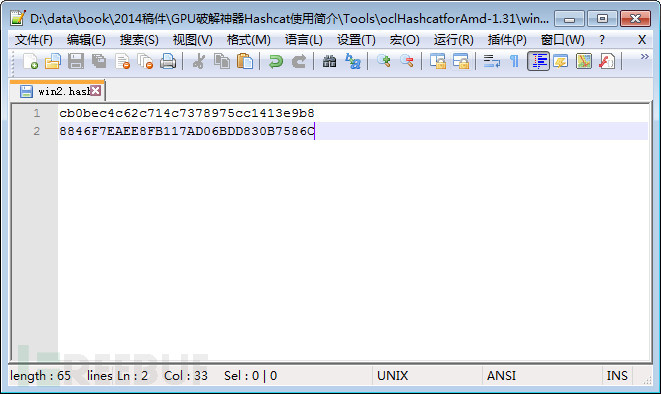This screenshot has width=661, height=394.
Task: Open the 窗口(W) menu
Action: (x=562, y=40)
